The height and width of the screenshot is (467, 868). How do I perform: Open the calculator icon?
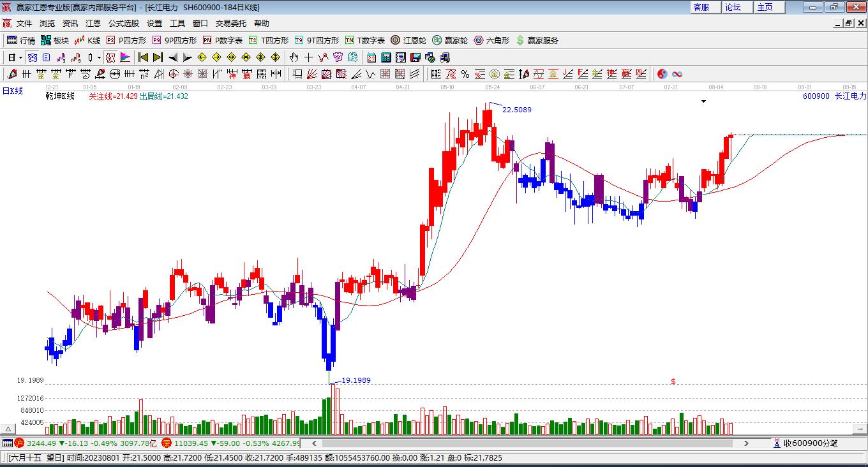tap(386, 57)
